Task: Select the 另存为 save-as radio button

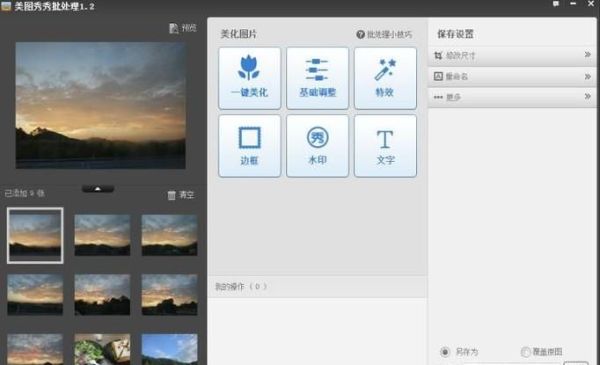Action: pyautogui.click(x=445, y=352)
